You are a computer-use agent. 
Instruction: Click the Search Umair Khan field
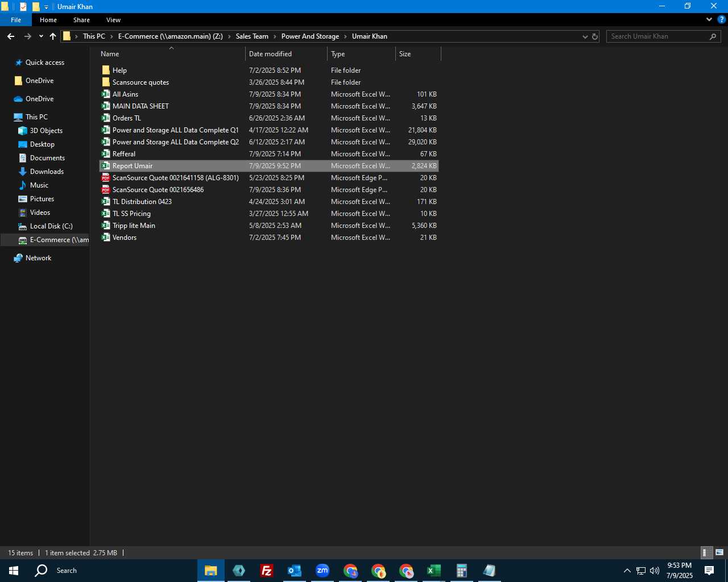(x=663, y=36)
